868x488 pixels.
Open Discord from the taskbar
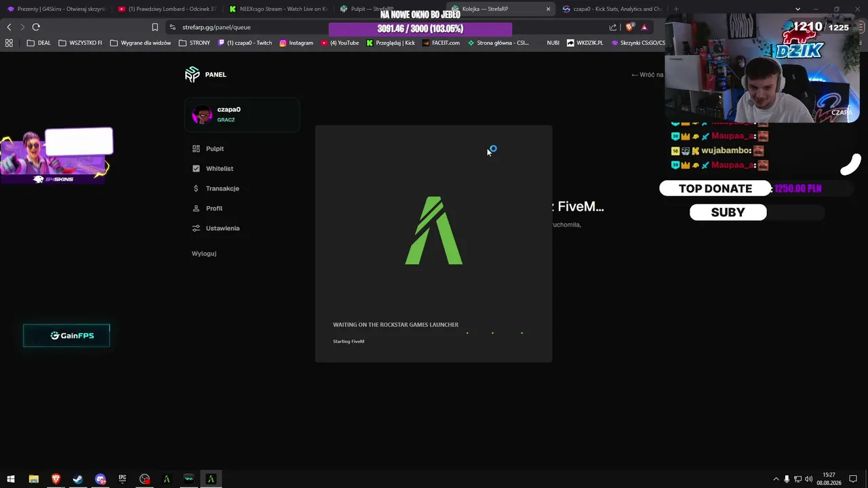click(100, 479)
